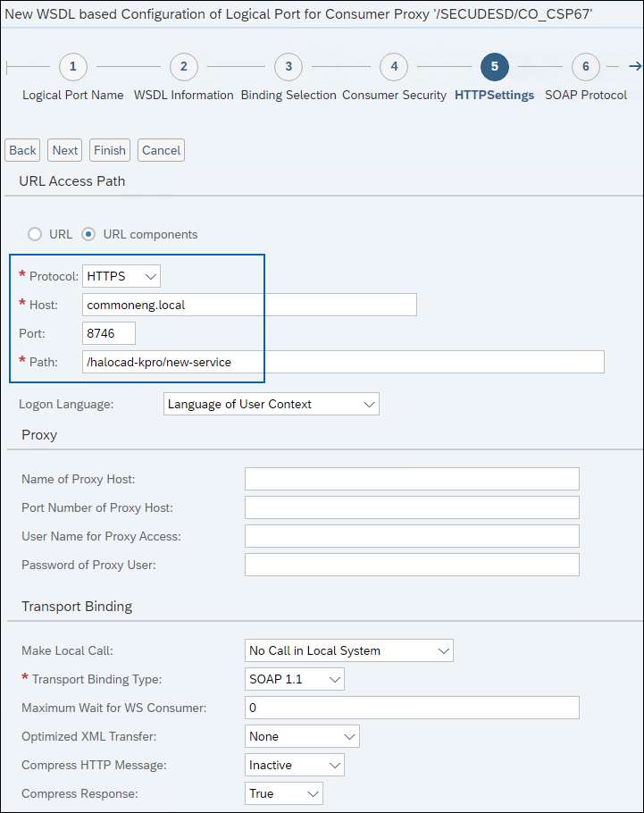Expand the Logon Language dropdown
644x813 pixels.
[272, 404]
